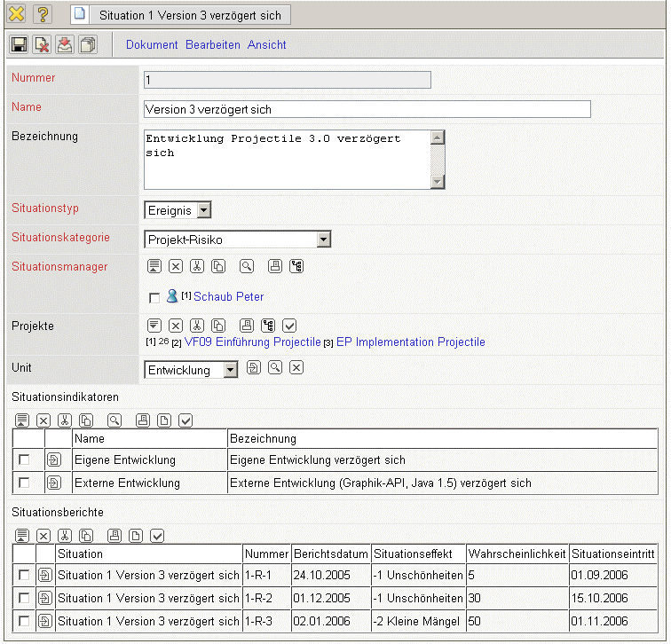671x644 pixels.
Task: Click the cut scissors icon in Situationsmanager row
Action: tap(197, 265)
